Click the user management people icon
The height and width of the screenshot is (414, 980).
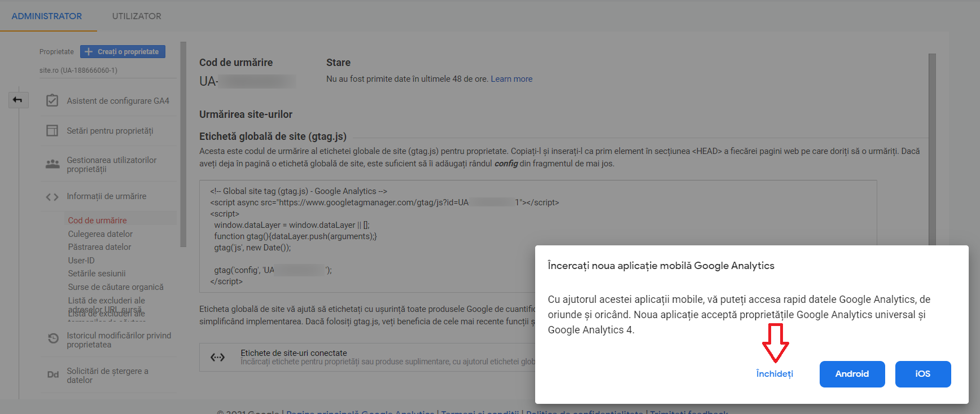point(53,164)
